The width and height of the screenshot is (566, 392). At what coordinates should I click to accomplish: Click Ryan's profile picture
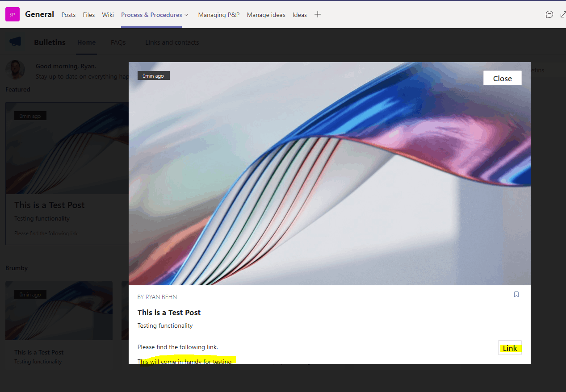click(x=15, y=70)
